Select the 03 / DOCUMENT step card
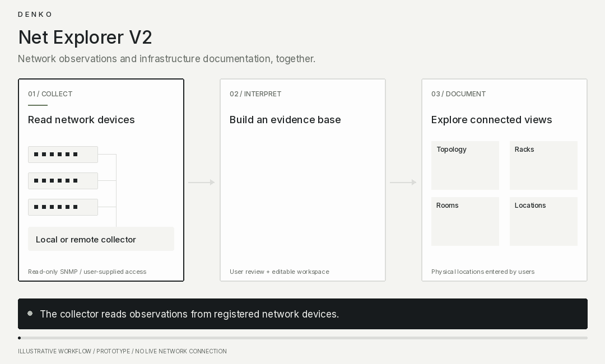The width and height of the screenshot is (605, 364). (x=504, y=180)
